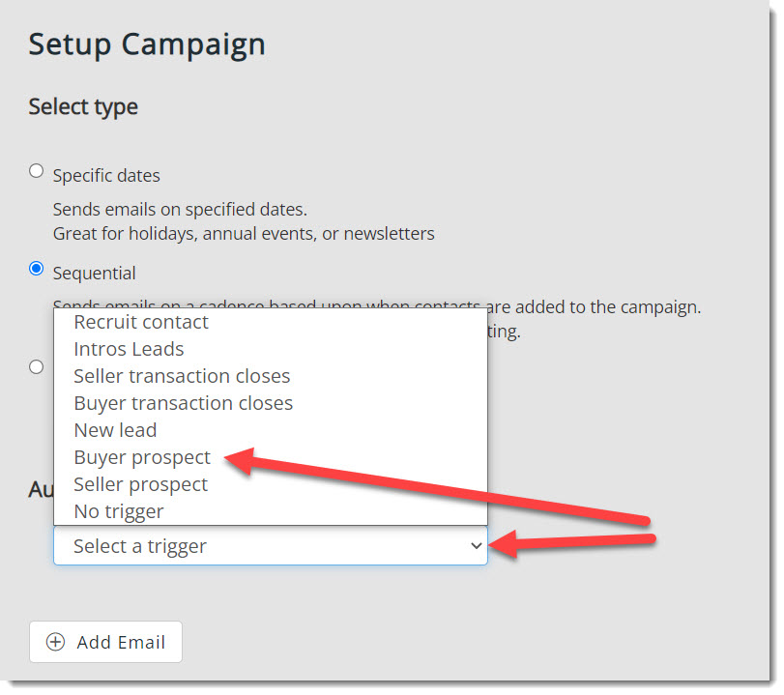
Task: Click the chevron arrow on trigger dropdown
Action: [476, 546]
